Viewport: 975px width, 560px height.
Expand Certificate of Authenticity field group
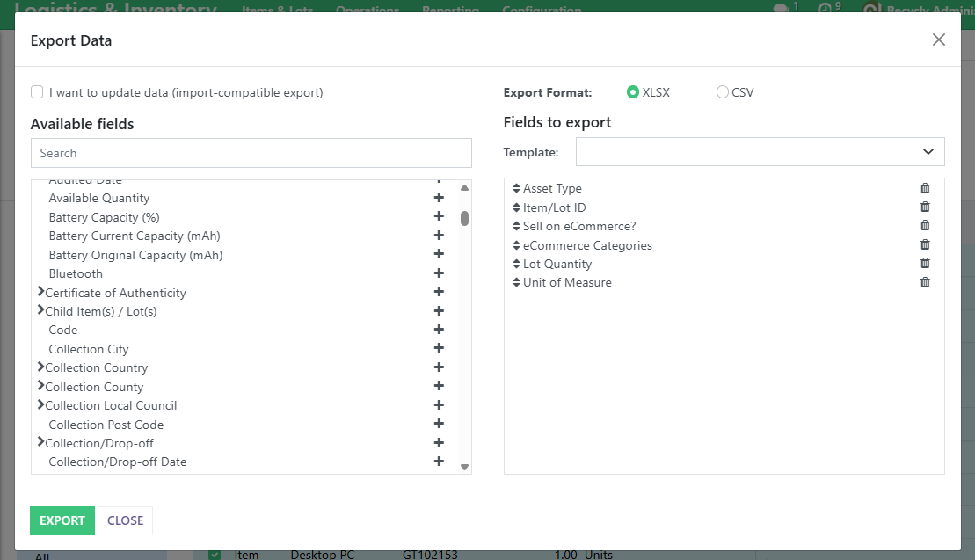(x=40, y=292)
